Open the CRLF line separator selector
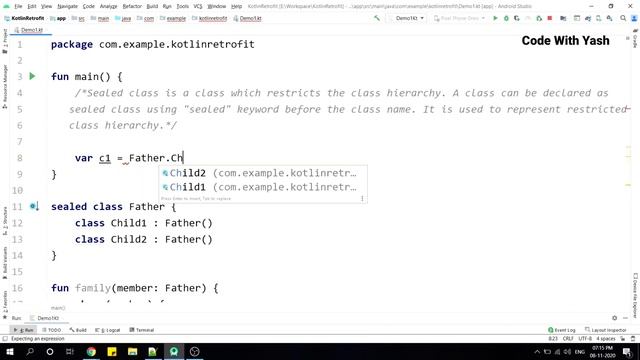640x360 pixels. click(x=568, y=339)
